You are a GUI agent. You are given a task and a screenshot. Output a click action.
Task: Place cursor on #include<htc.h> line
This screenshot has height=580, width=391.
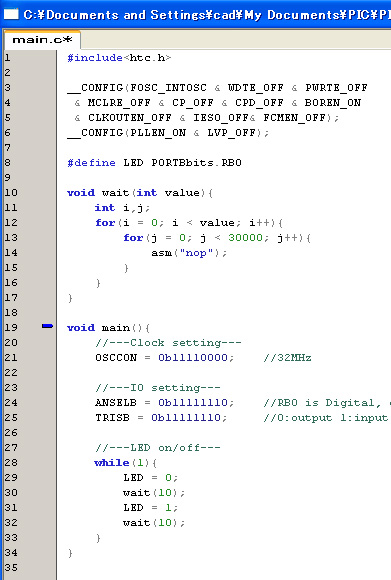[119, 58]
